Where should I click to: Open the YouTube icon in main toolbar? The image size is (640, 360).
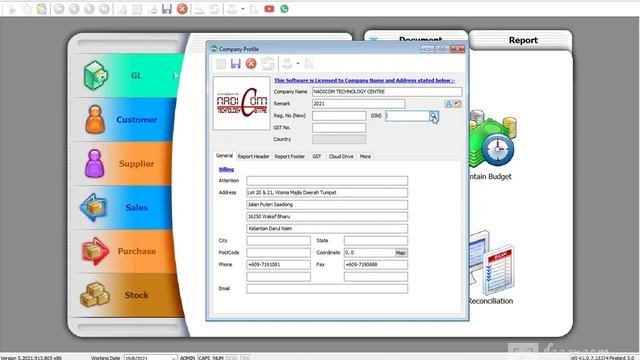(269, 9)
